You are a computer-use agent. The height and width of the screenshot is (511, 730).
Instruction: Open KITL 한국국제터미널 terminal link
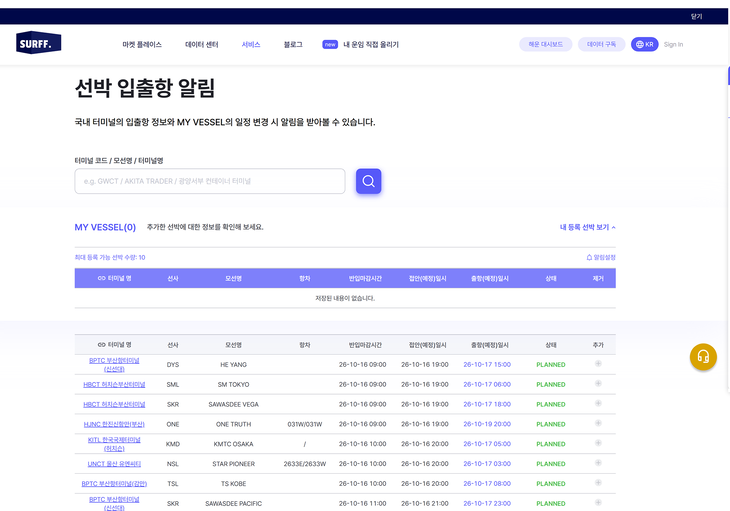click(114, 444)
